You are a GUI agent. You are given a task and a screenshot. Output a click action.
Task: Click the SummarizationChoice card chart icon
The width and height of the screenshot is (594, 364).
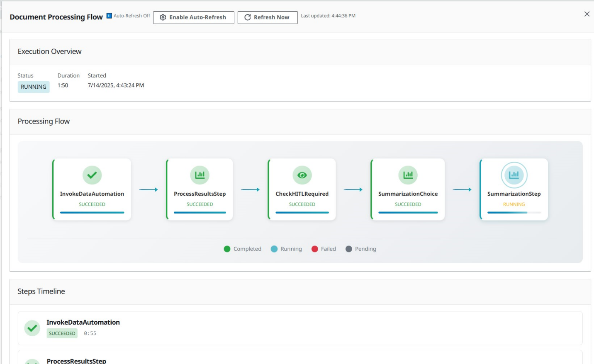(x=408, y=175)
